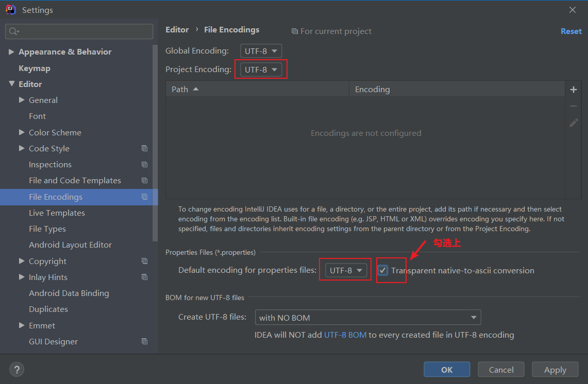Collapse the Editor section in the sidebar
This screenshot has height=384, width=588.
coord(12,84)
